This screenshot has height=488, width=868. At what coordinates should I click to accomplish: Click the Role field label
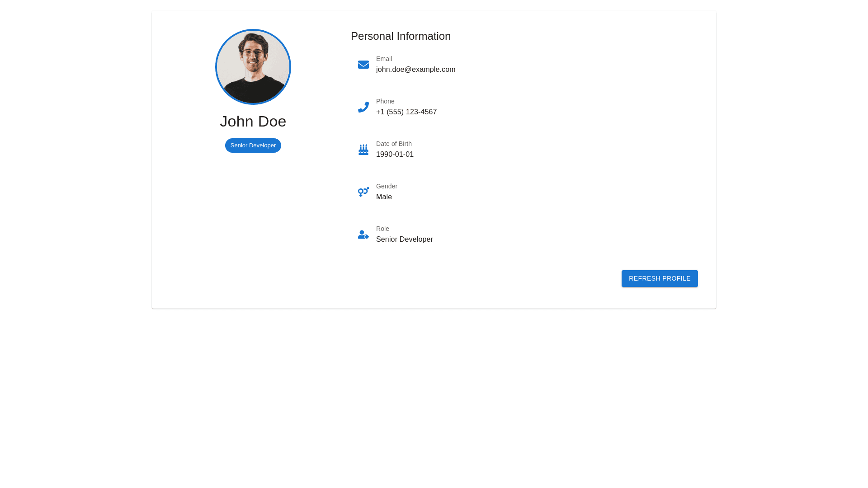pyautogui.click(x=382, y=229)
